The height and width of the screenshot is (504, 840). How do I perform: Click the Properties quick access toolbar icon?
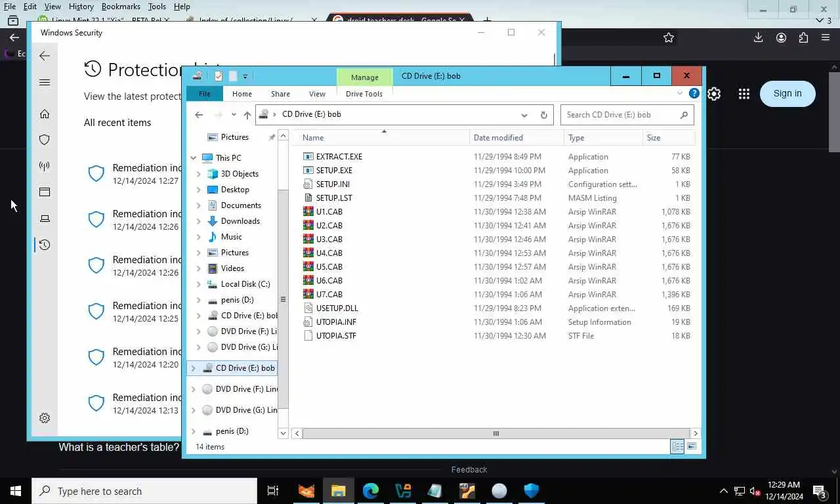click(x=219, y=76)
